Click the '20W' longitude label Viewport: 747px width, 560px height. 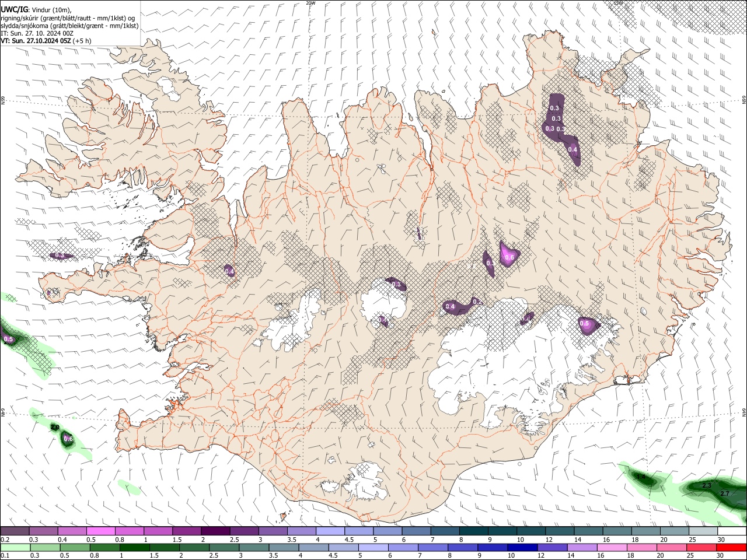coord(310,3)
